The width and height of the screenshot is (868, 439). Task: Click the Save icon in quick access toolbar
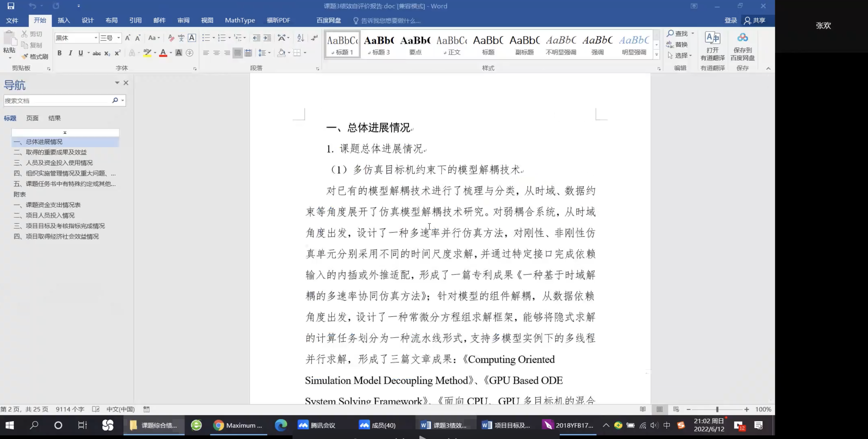tap(11, 6)
